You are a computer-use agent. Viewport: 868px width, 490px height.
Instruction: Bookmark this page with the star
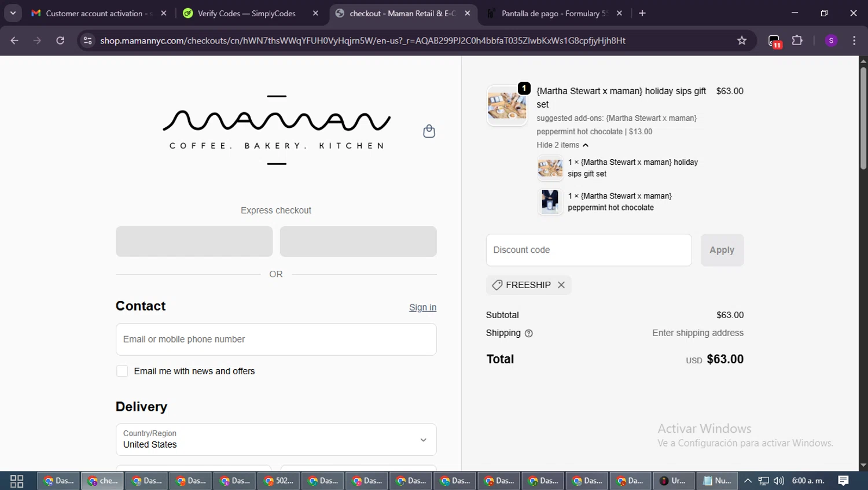(x=742, y=40)
